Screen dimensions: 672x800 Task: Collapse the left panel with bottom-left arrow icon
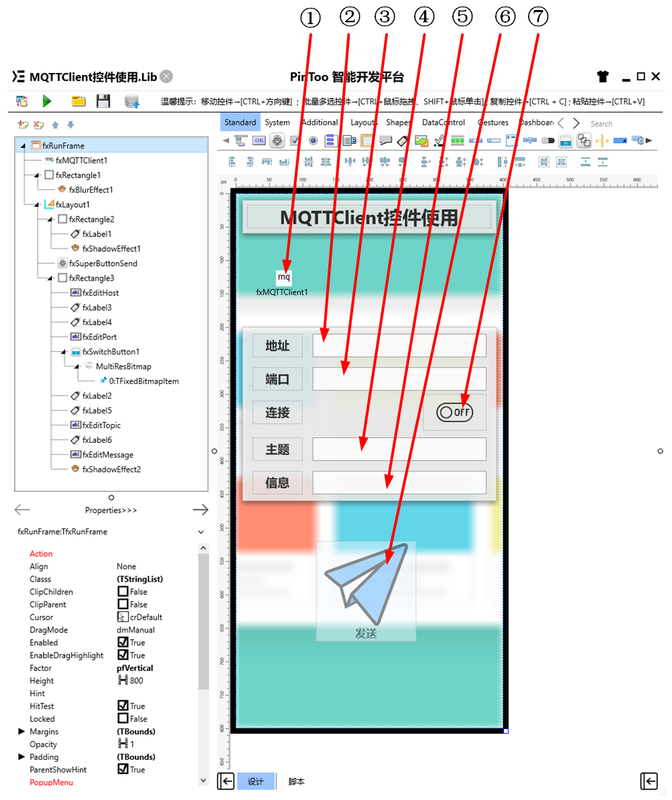point(226,781)
